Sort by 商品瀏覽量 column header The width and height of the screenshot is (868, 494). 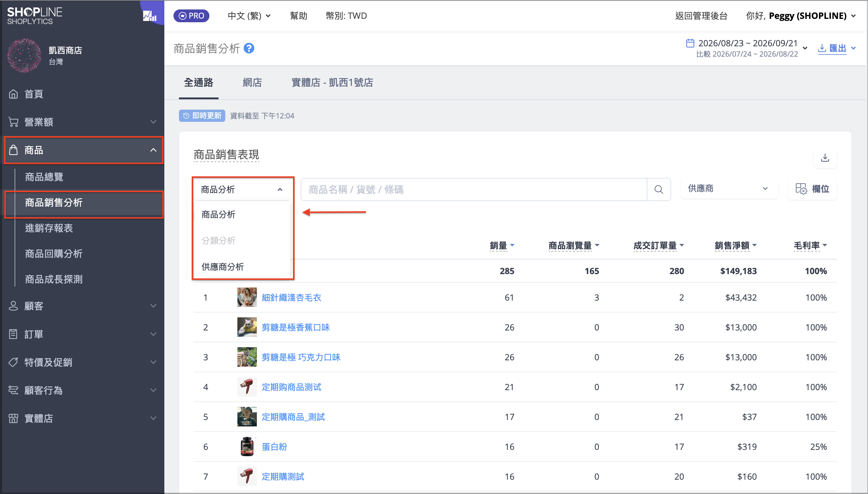coord(574,245)
